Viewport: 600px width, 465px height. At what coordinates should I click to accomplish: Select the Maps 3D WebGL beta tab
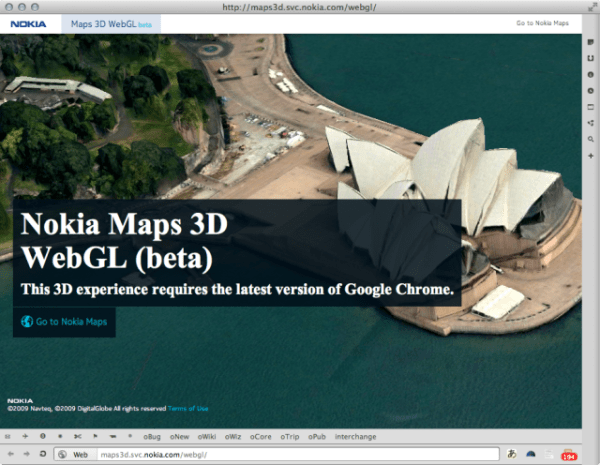110,23
